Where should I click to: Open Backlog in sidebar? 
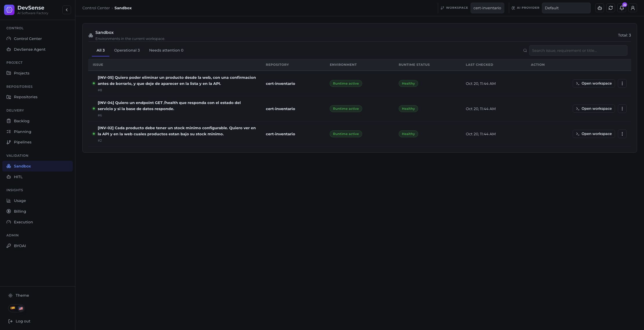coord(37,121)
